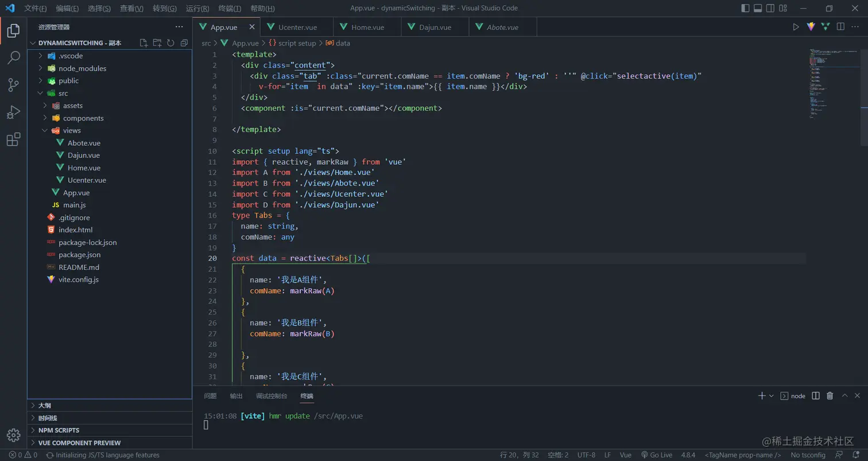This screenshot has height=461, width=868.
Task: Maximize the panel with the up chevron
Action: point(844,396)
